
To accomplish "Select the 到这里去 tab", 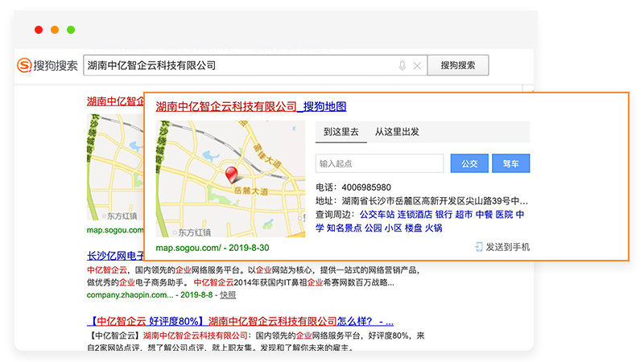I will tap(341, 132).
